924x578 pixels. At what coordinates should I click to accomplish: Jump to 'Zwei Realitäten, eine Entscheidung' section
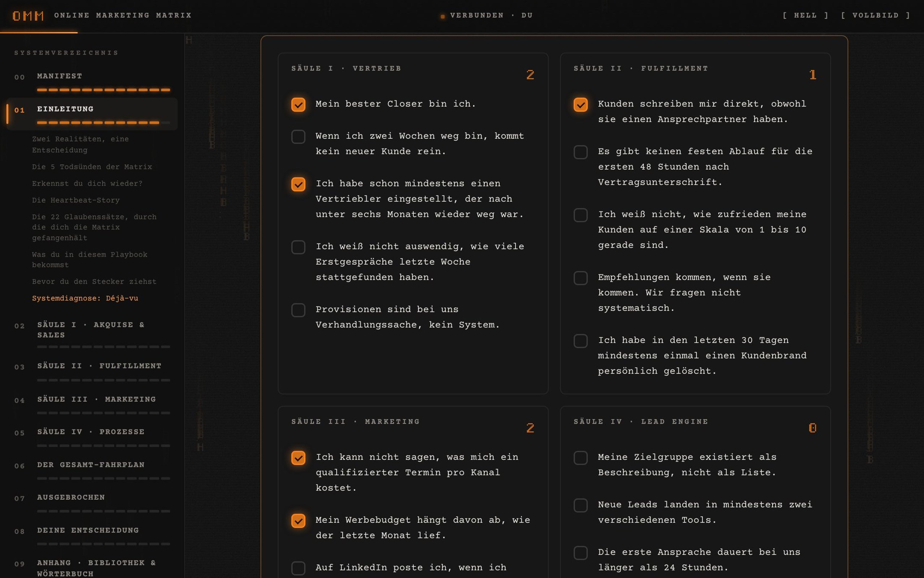pos(80,144)
